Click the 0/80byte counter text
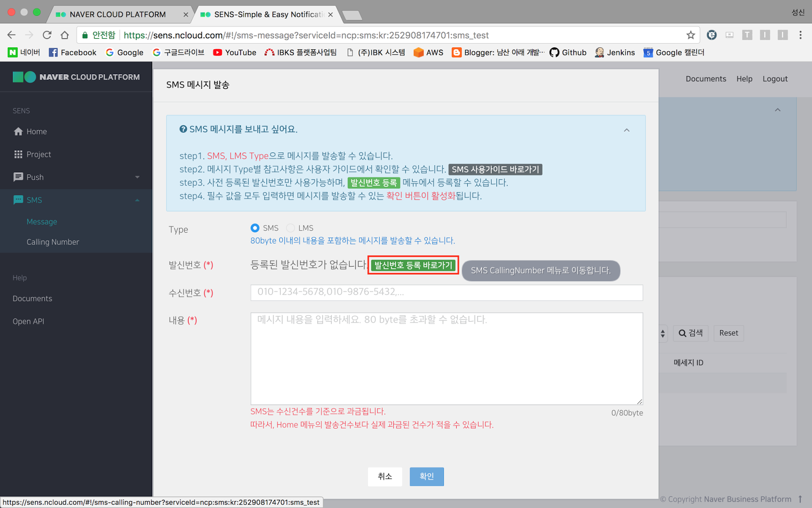The height and width of the screenshot is (508, 812). point(627,413)
